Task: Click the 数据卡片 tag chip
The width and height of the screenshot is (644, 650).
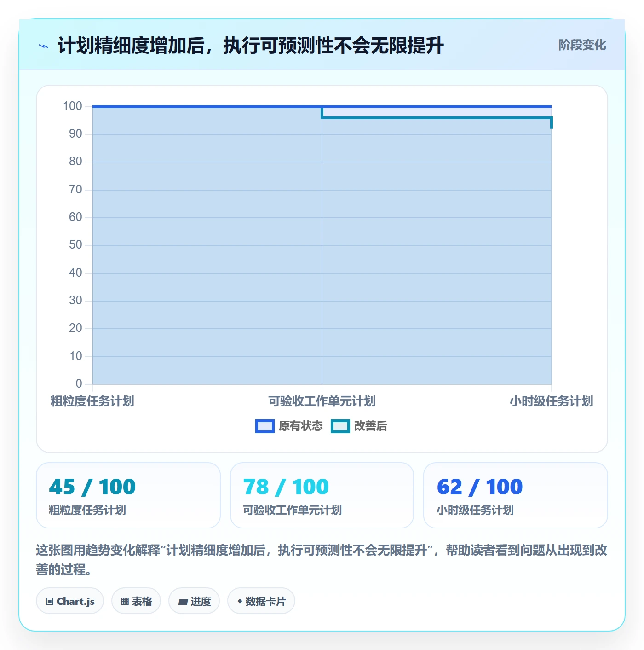Action: click(x=261, y=601)
